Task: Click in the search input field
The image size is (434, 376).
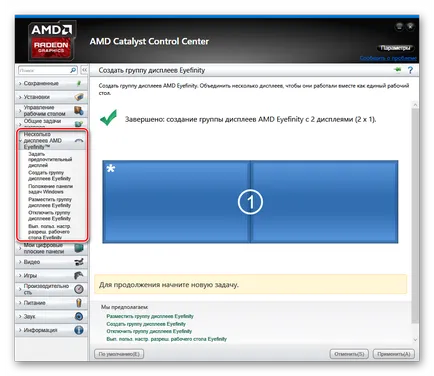Action: 44,70
